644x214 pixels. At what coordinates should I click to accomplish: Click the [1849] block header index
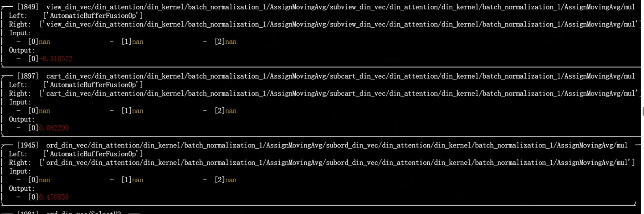[x=28, y=7]
